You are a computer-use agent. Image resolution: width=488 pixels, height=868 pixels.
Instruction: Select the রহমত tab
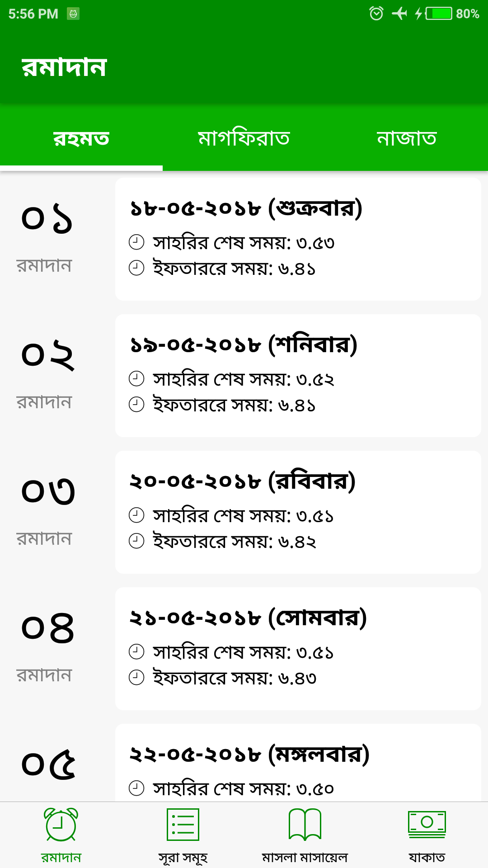click(81, 138)
